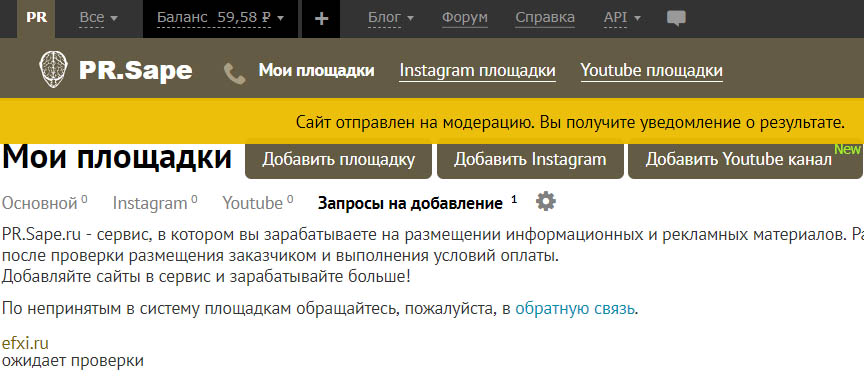Open the Справка help link
This screenshot has width=864, height=387.
545,18
